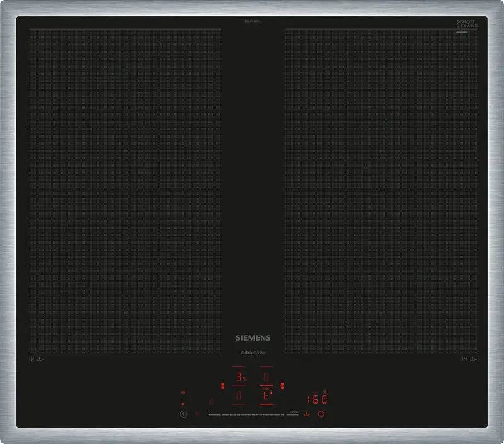Select the frying sensor pan icon
Image resolution: width=504 pixels, height=444 pixels.
click(307, 414)
